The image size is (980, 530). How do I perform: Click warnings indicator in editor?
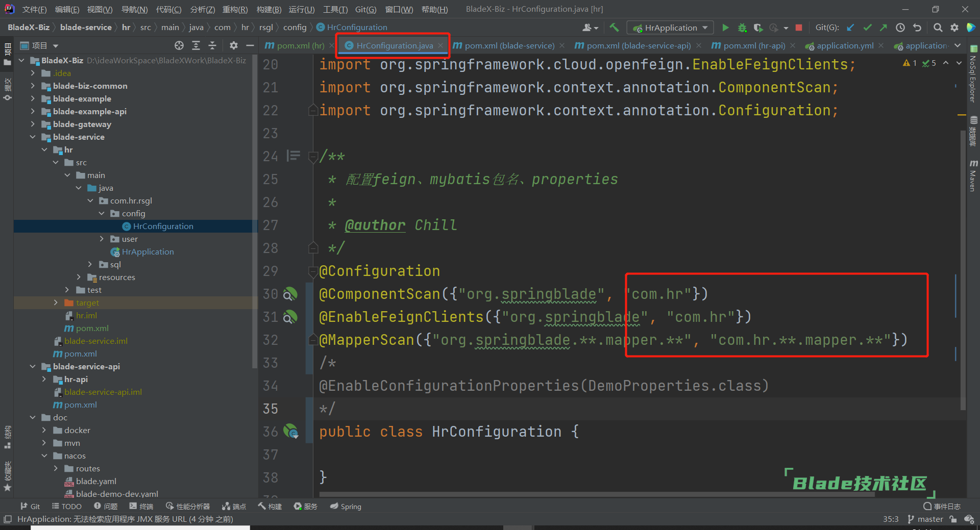tap(910, 63)
